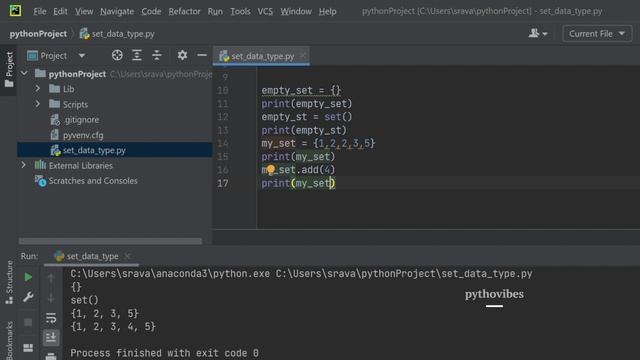This screenshot has width=640, height=360.
Task: Toggle Soft-Wrap in Run console
Action: (51, 318)
